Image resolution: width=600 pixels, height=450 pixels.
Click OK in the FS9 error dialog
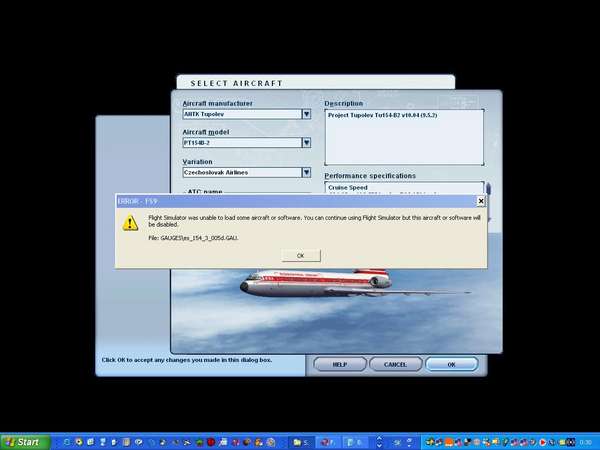click(x=300, y=256)
